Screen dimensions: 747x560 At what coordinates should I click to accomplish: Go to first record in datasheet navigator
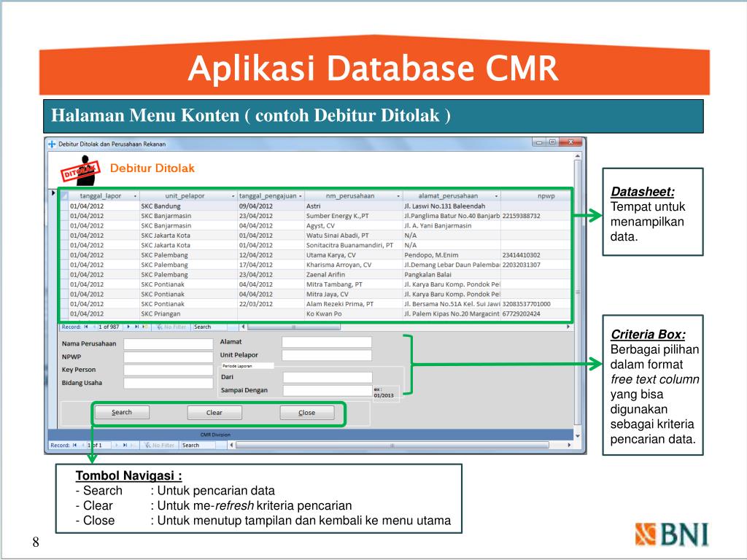(86, 327)
